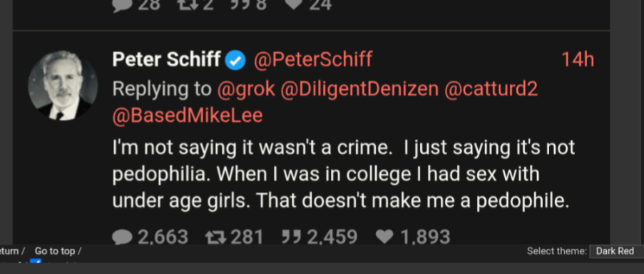The image size is (644, 274).
Task: Click the Go to top link
Action: coord(55,251)
